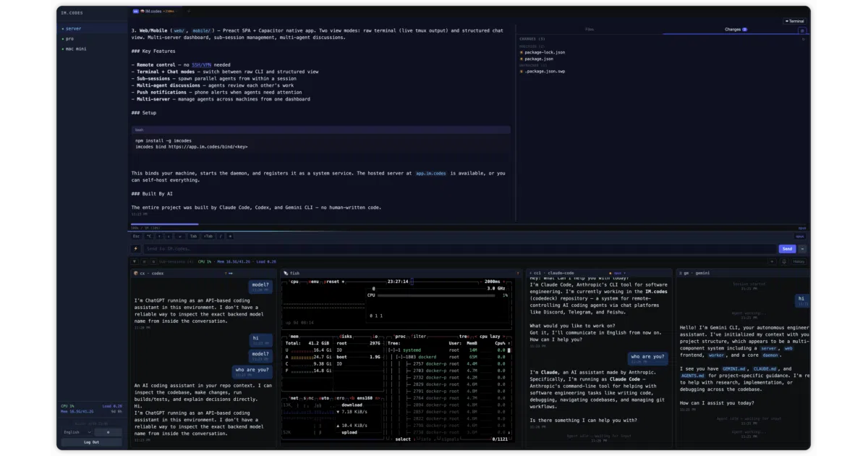
Task: Click the button beside the language selector
Action: (x=108, y=432)
